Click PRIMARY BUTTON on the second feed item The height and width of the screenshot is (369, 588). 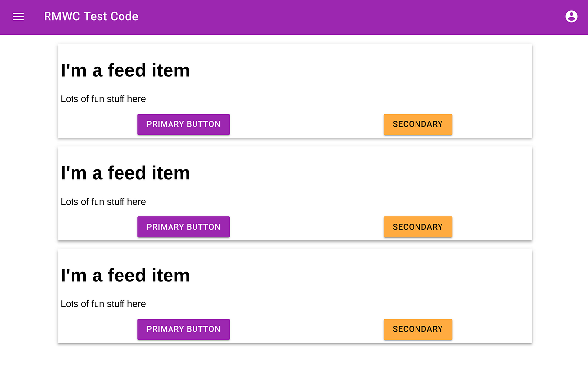click(x=183, y=227)
